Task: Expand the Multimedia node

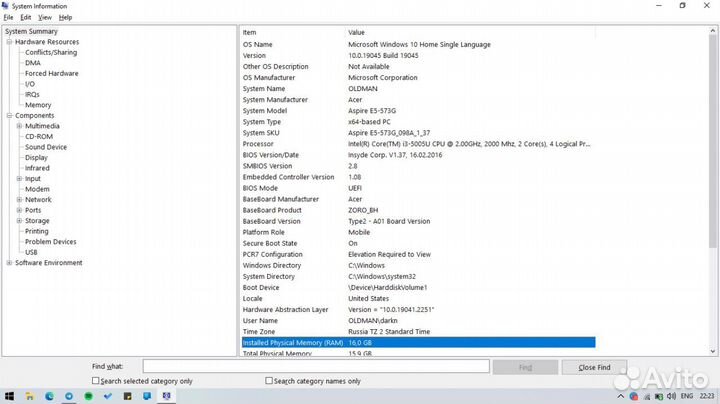Action: (19, 126)
